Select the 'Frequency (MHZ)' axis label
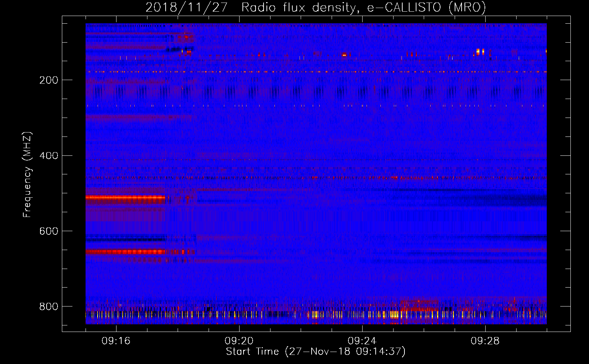589x364 pixels. click(27, 174)
